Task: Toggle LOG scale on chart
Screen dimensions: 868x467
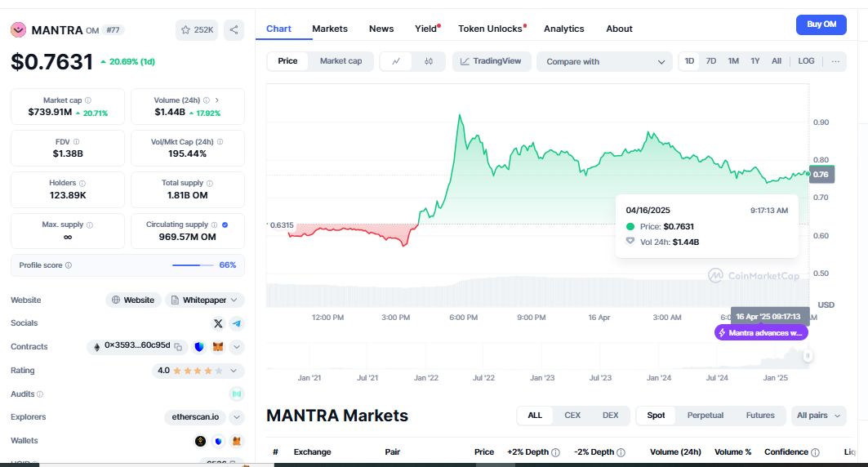Action: tap(806, 61)
